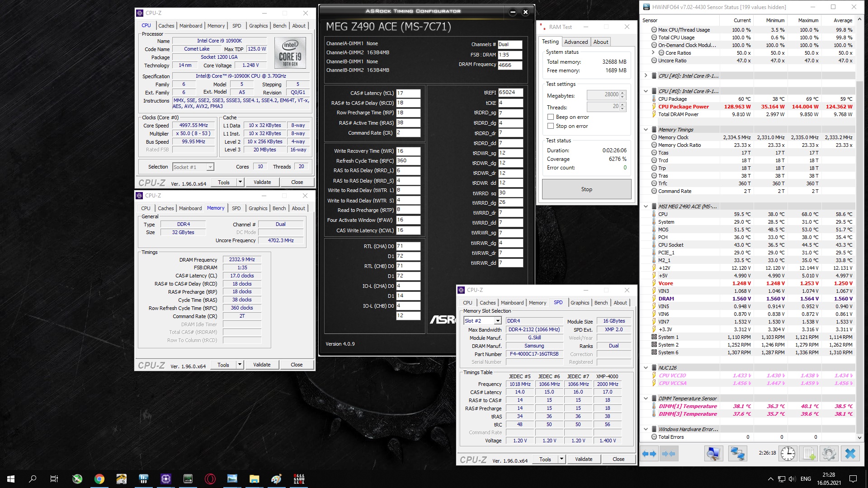Open the Opera browser taskbar icon
The width and height of the screenshot is (868, 488).
pyautogui.click(x=210, y=479)
